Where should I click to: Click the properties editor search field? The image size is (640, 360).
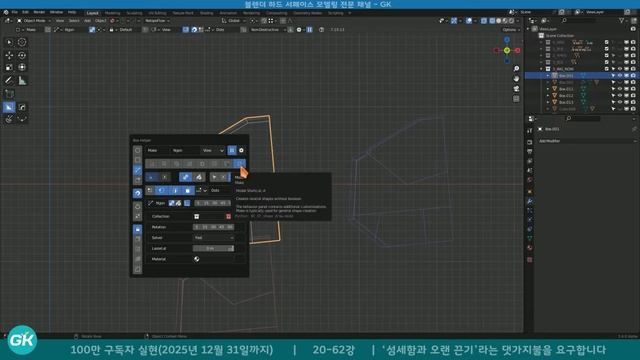coord(583,118)
